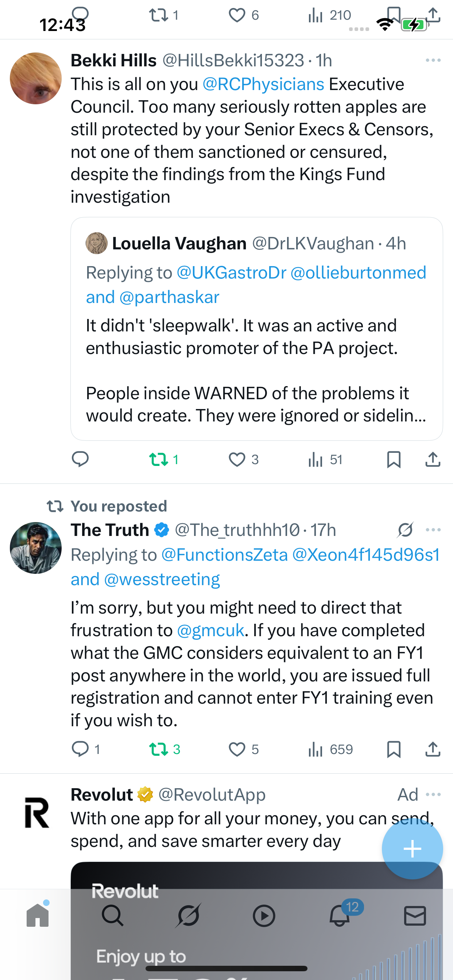The height and width of the screenshot is (980, 453).
Task: Reply to Bekki Hills' post
Action: [80, 459]
